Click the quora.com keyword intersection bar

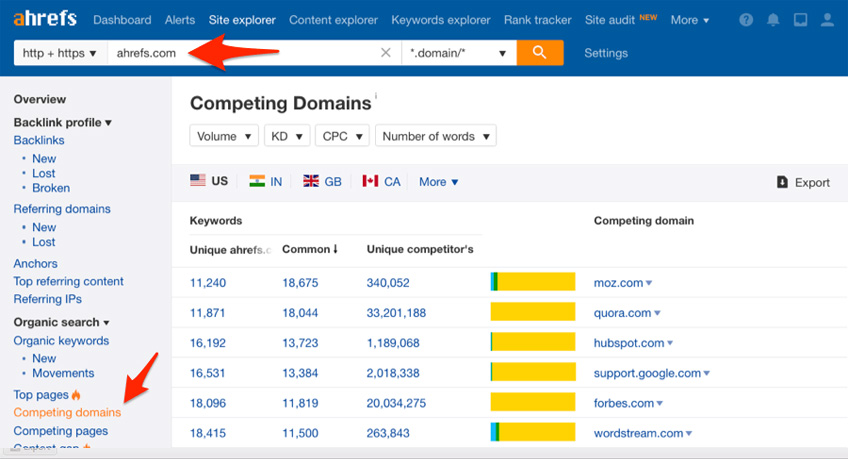point(533,312)
